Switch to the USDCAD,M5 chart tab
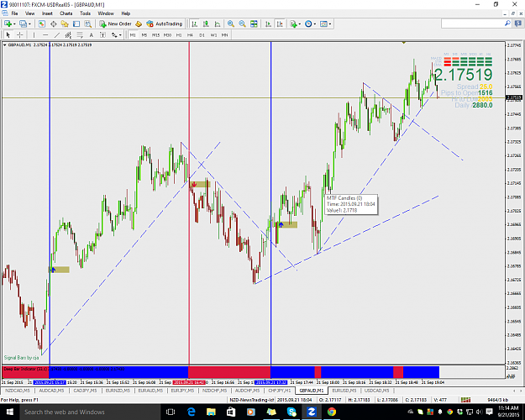This screenshot has height=420, width=525. point(376,391)
